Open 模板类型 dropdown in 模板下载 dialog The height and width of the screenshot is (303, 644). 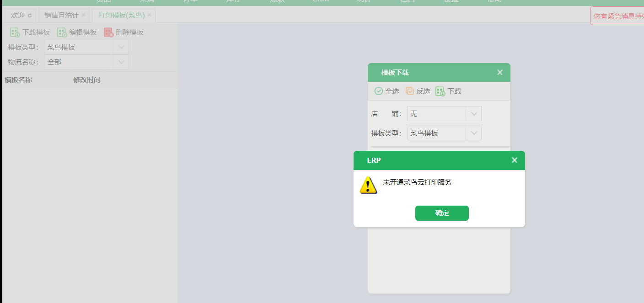point(473,133)
